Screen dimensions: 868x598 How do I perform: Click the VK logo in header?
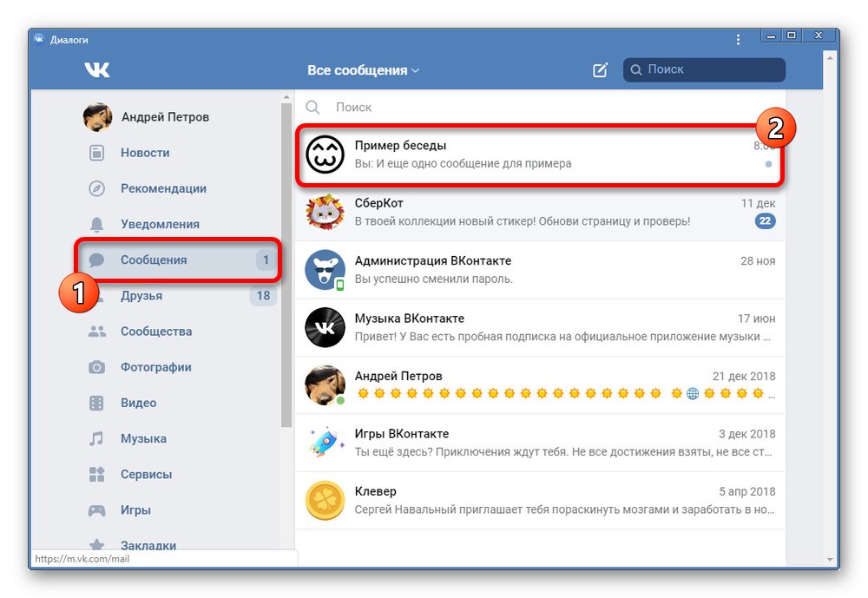97,69
